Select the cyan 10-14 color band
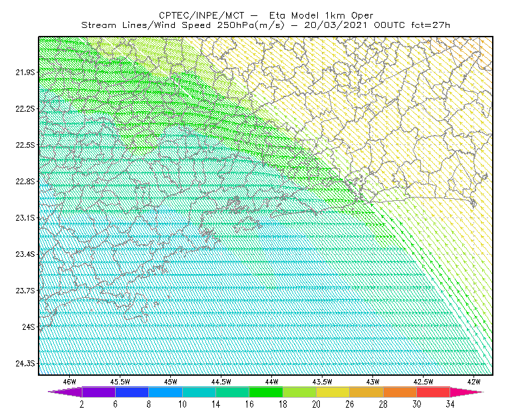The width and height of the screenshot is (532, 411). tap(199, 392)
